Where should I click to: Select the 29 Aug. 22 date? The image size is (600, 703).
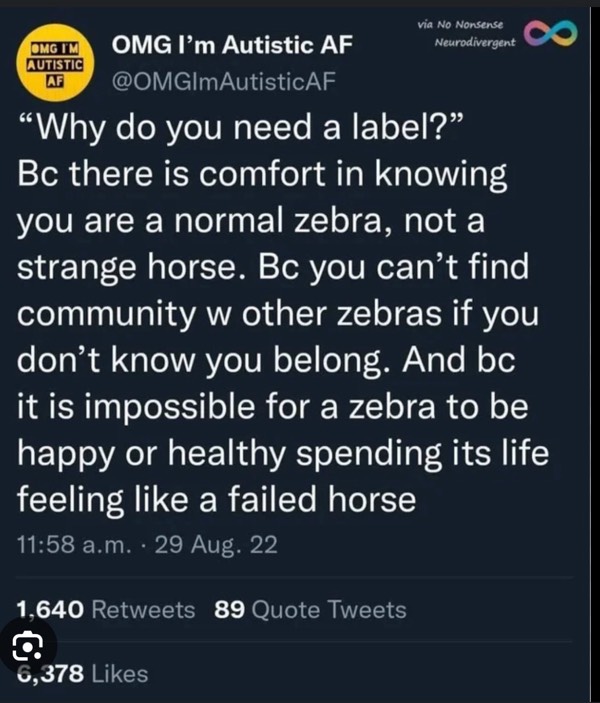click(216, 545)
